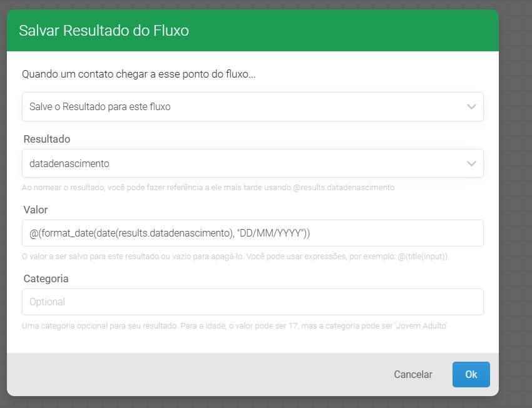Click the Resultado field label

pyautogui.click(x=47, y=139)
